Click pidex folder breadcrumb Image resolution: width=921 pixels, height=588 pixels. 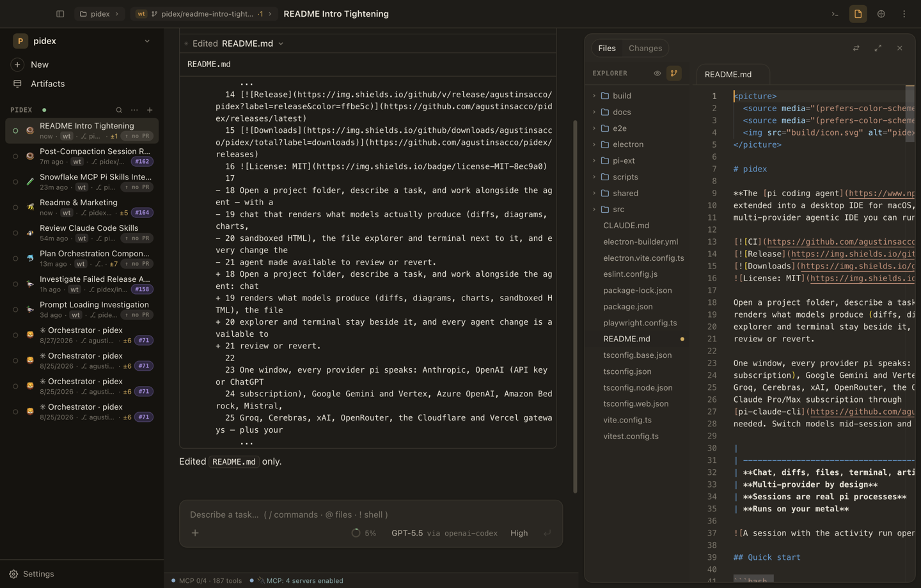tap(100, 14)
